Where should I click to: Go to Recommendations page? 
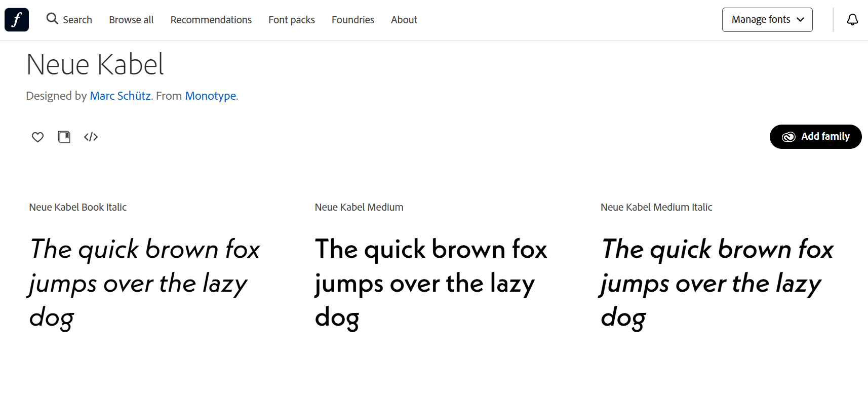tap(211, 20)
